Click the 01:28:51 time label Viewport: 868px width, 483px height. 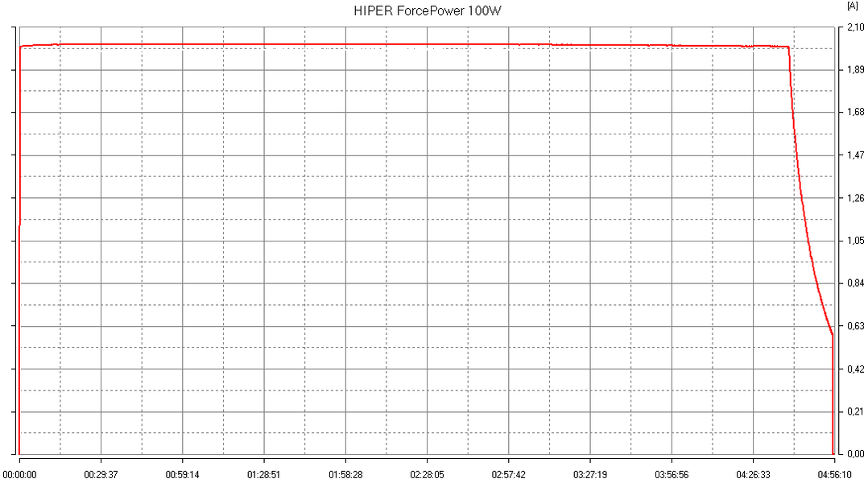click(x=263, y=475)
